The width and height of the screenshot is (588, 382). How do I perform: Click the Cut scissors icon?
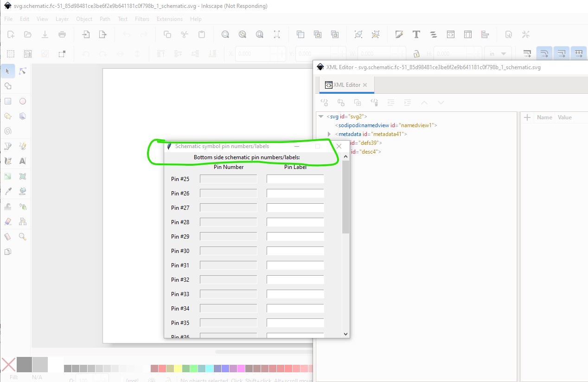click(185, 34)
